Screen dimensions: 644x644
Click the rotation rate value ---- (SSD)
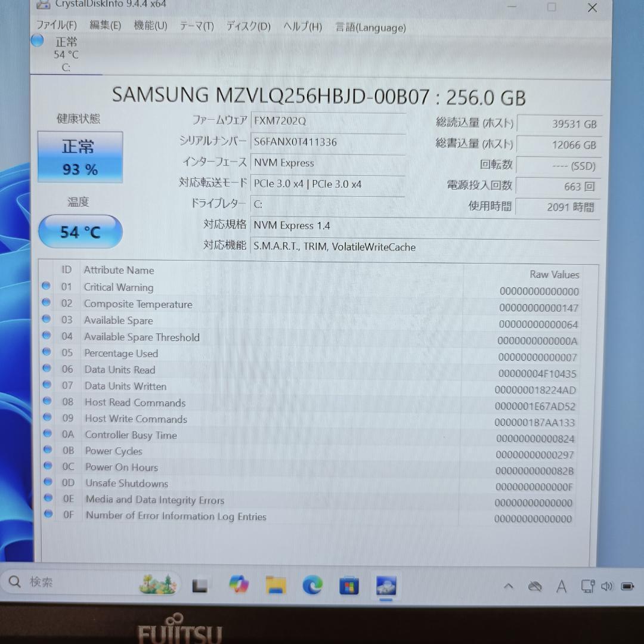[559, 166]
